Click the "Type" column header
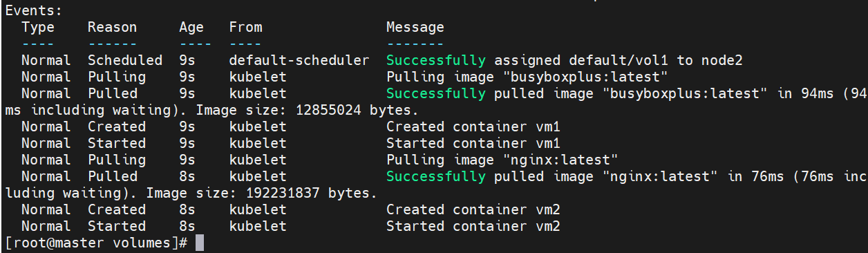 click(x=37, y=28)
